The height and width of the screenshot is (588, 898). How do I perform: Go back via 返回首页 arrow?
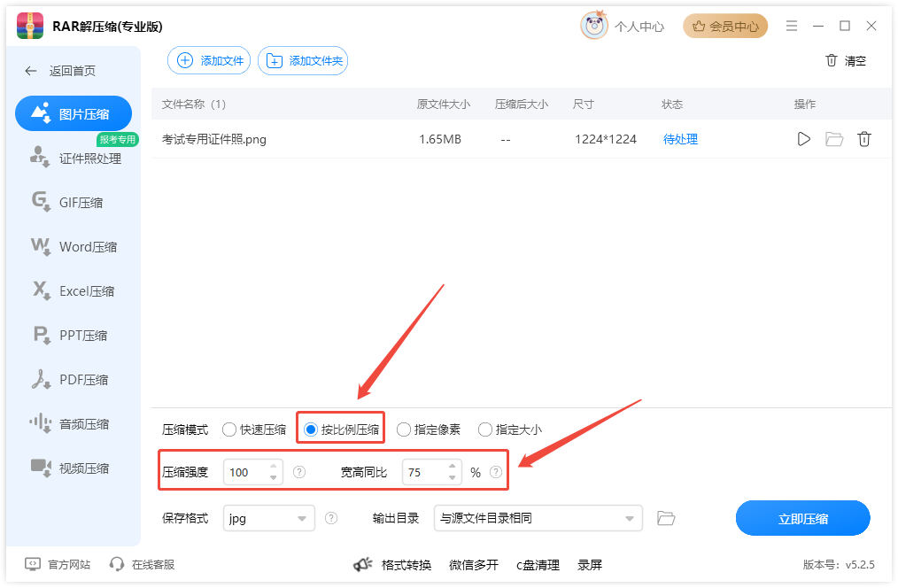click(x=30, y=71)
